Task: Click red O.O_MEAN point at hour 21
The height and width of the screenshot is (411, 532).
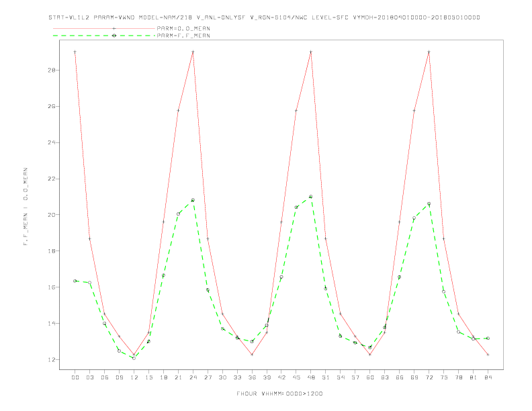Action: [x=178, y=111]
